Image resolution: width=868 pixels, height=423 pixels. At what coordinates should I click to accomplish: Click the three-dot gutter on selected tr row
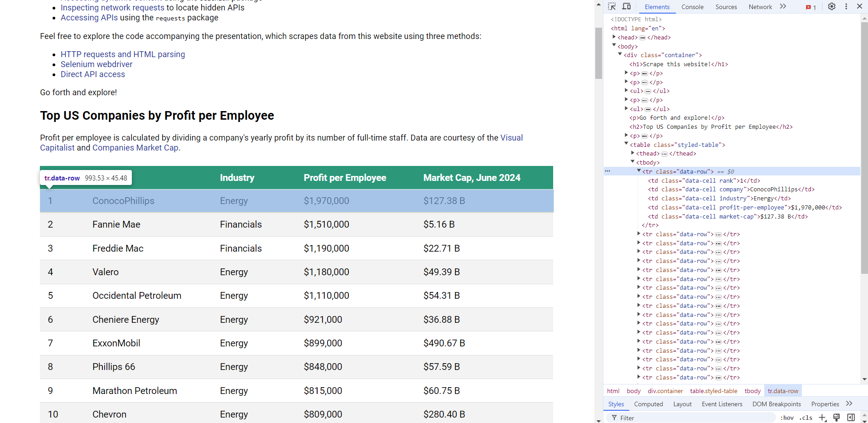coord(608,171)
